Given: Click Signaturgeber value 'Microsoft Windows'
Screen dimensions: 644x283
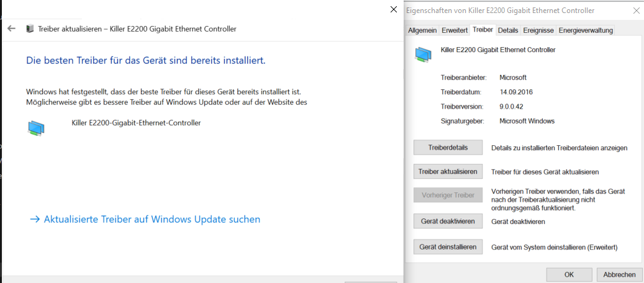Looking at the screenshot, I should coord(527,121).
